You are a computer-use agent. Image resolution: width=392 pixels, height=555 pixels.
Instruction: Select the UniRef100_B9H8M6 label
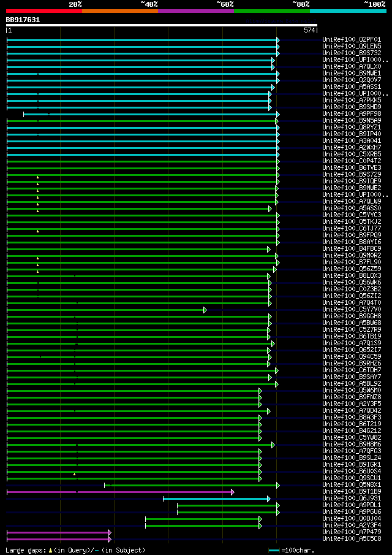[x=352, y=445]
